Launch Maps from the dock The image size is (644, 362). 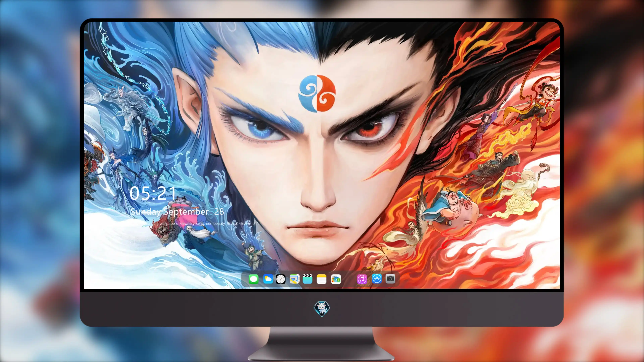[294, 279]
